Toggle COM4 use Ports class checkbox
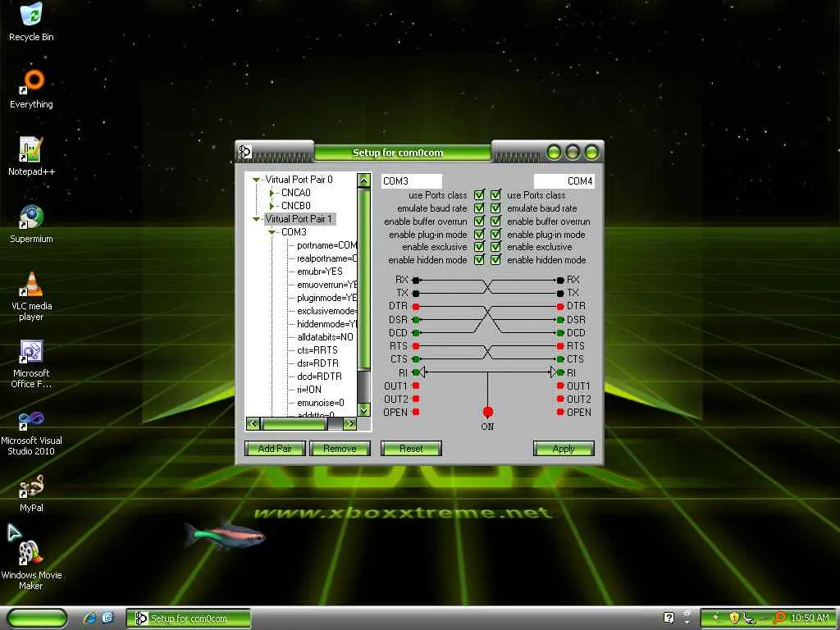Image resolution: width=840 pixels, height=630 pixels. pos(495,195)
